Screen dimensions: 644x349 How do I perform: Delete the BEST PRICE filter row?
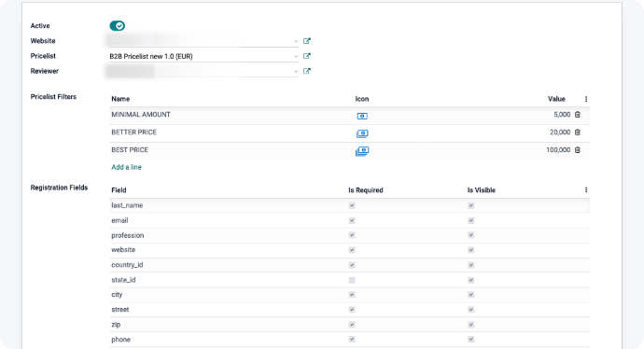[x=578, y=150]
